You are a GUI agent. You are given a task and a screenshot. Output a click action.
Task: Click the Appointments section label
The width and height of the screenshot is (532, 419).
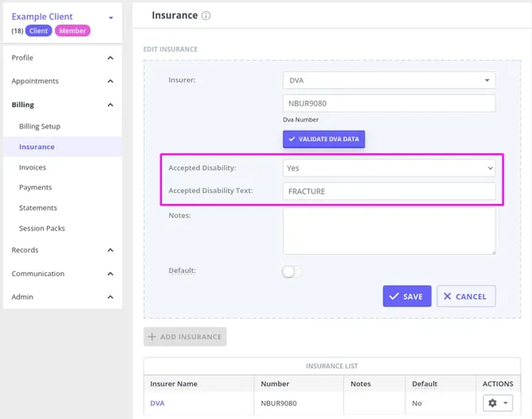click(35, 81)
